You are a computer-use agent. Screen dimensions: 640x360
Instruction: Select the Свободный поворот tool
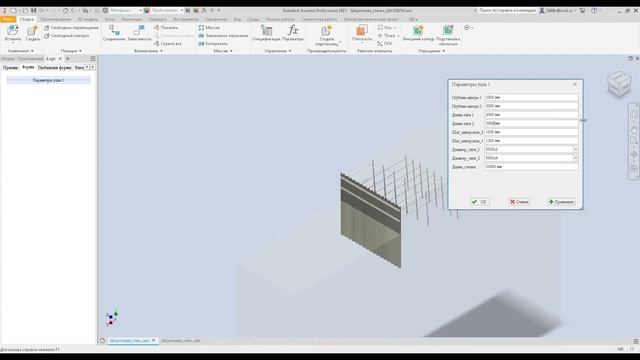pos(67,36)
